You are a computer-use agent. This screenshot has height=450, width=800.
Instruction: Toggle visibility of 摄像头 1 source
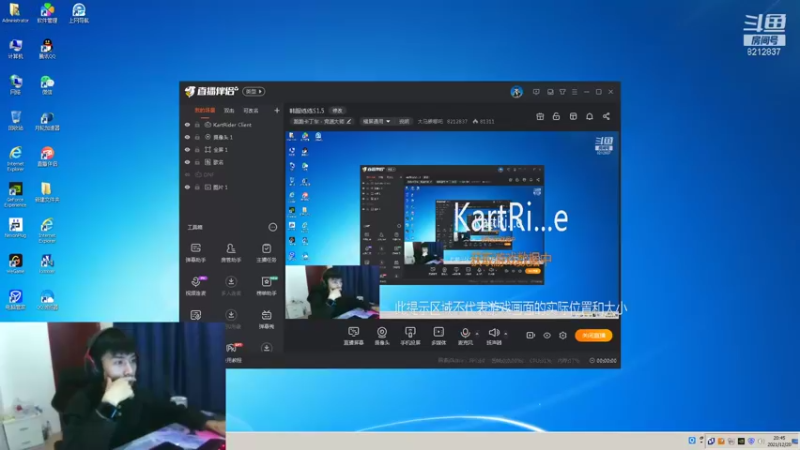[x=187, y=137]
